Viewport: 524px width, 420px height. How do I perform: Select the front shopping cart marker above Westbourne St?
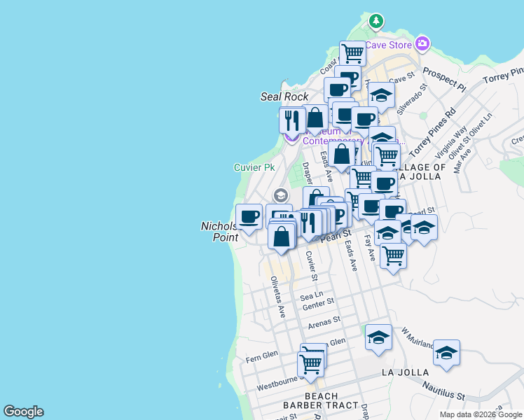pos(311,366)
